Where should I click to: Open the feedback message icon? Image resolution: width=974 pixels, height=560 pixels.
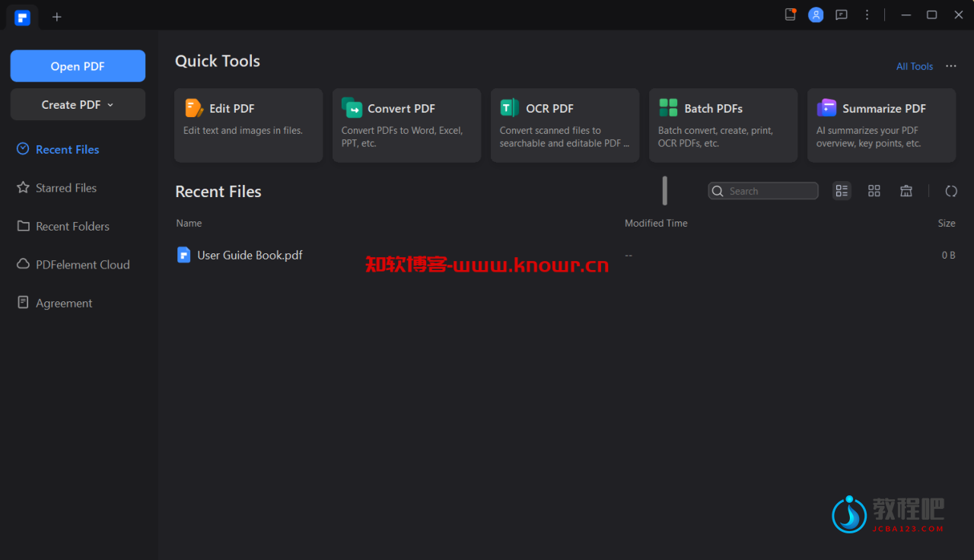[842, 14]
